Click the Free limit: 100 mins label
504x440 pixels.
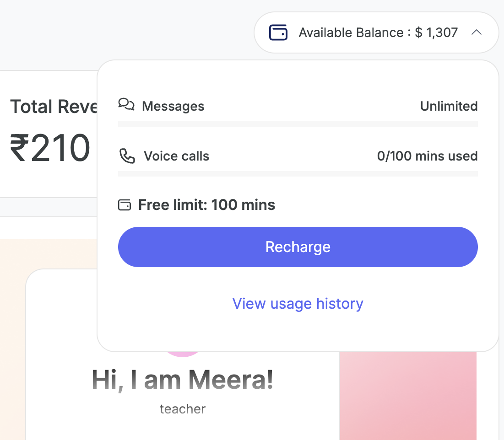[x=206, y=205]
